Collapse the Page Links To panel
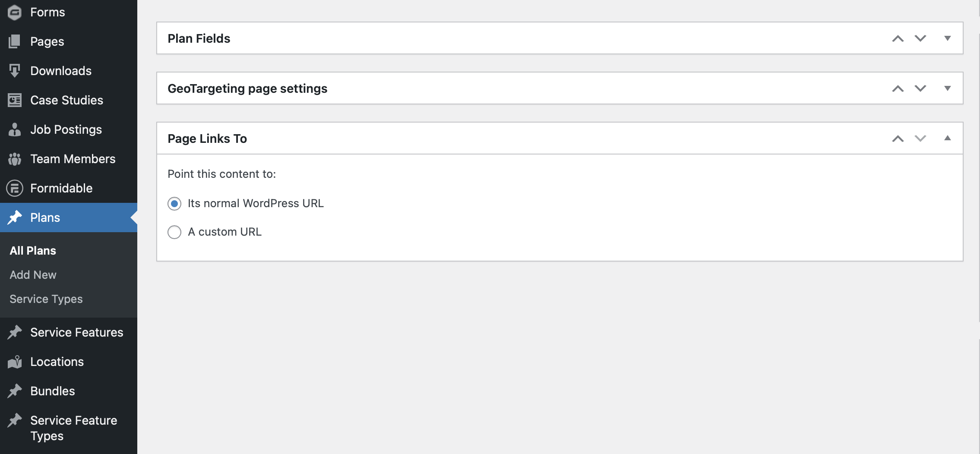 click(x=948, y=138)
